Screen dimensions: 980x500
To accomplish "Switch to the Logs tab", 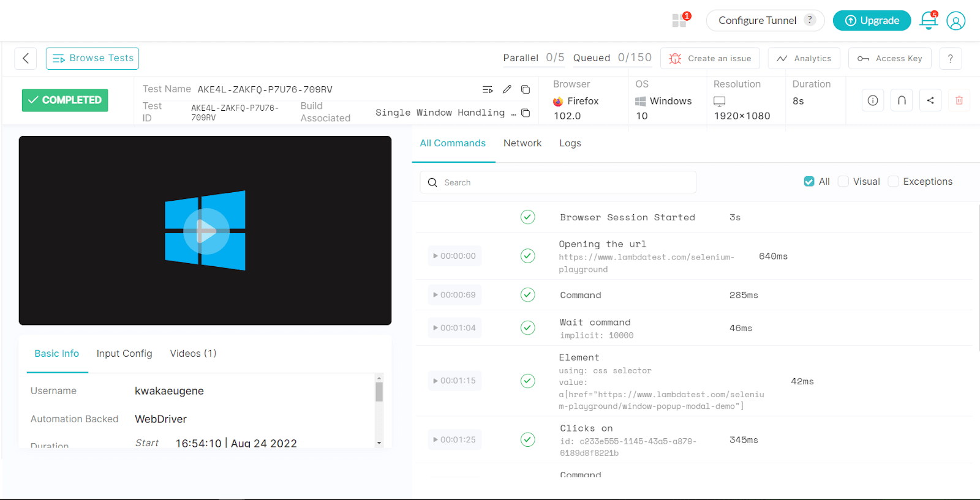I will pyautogui.click(x=570, y=143).
